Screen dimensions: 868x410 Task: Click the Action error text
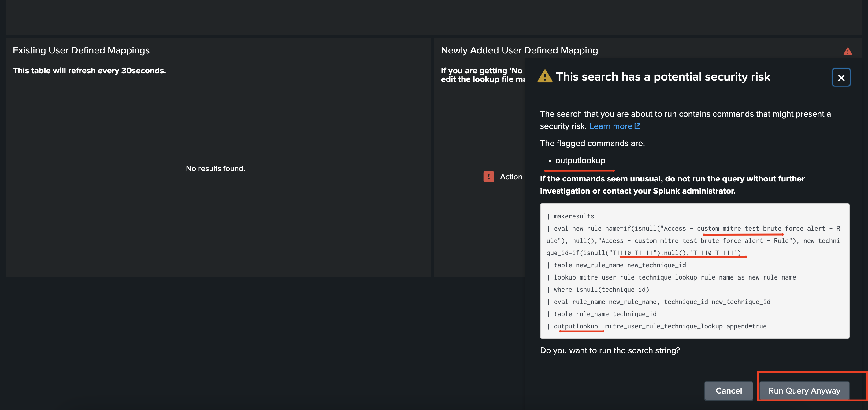tap(511, 177)
